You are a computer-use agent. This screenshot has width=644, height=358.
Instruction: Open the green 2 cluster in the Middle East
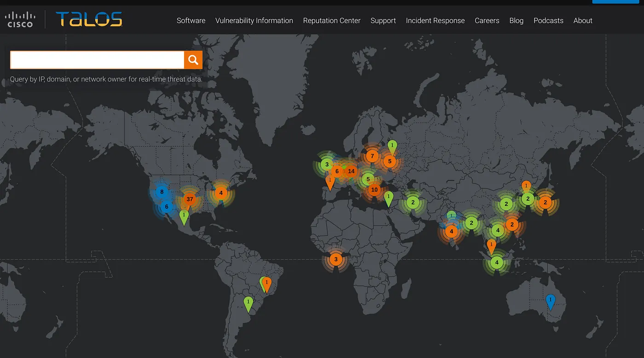click(413, 202)
